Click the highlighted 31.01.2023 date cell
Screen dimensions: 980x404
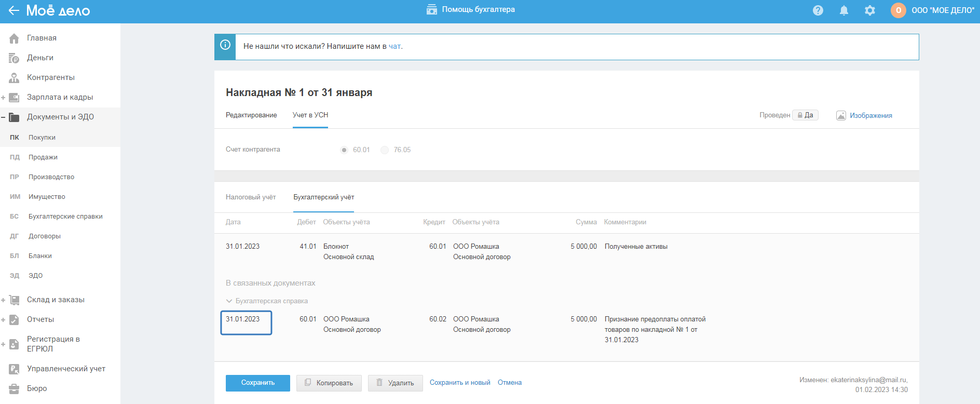tap(246, 322)
